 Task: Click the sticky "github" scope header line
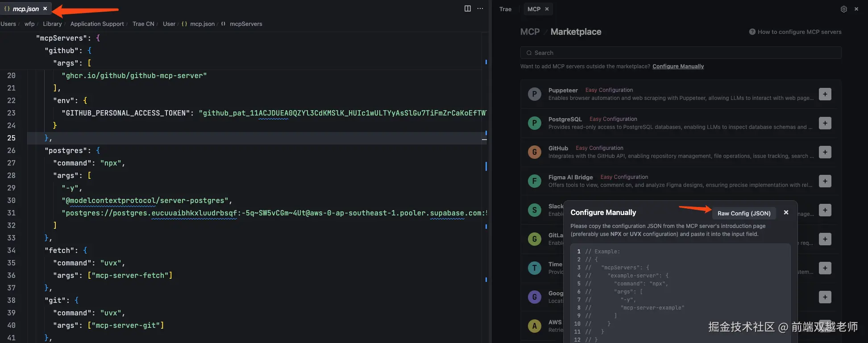pyautogui.click(x=68, y=51)
